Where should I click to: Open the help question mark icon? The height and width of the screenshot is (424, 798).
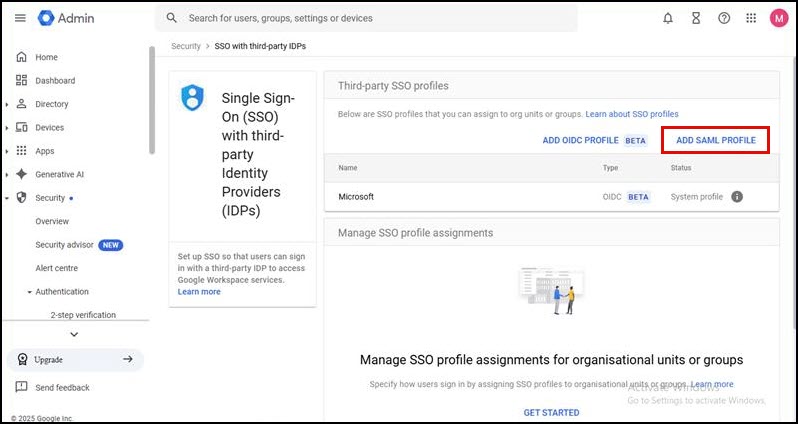tap(724, 18)
